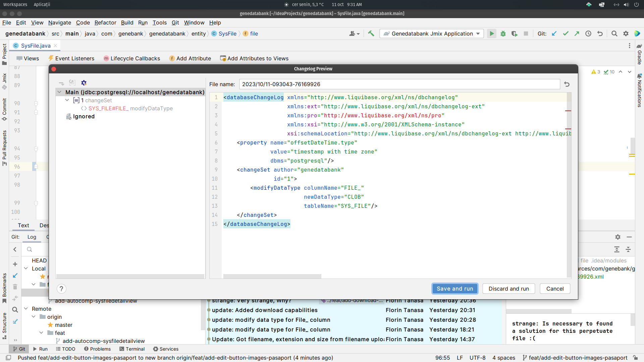Open Notifications side panel
644x362 pixels.
coord(639,90)
